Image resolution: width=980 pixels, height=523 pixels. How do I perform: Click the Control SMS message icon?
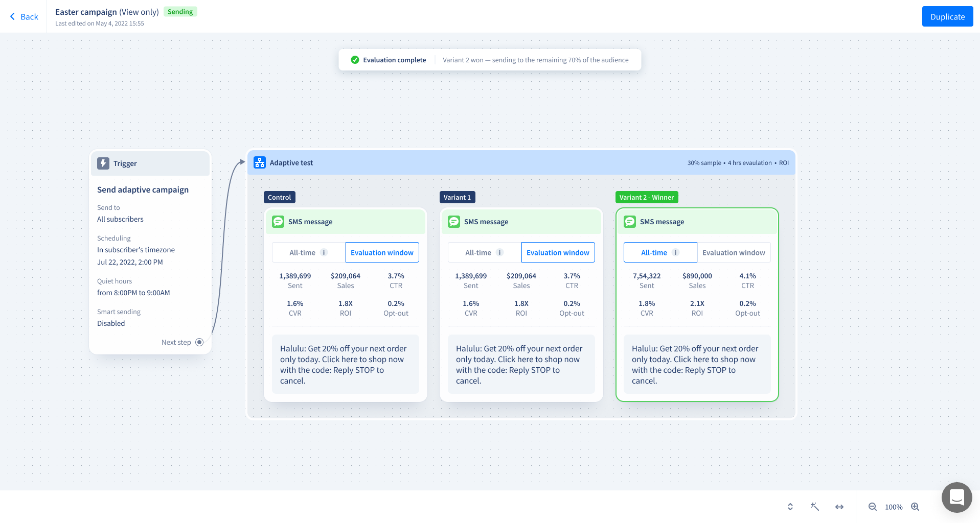tap(278, 222)
